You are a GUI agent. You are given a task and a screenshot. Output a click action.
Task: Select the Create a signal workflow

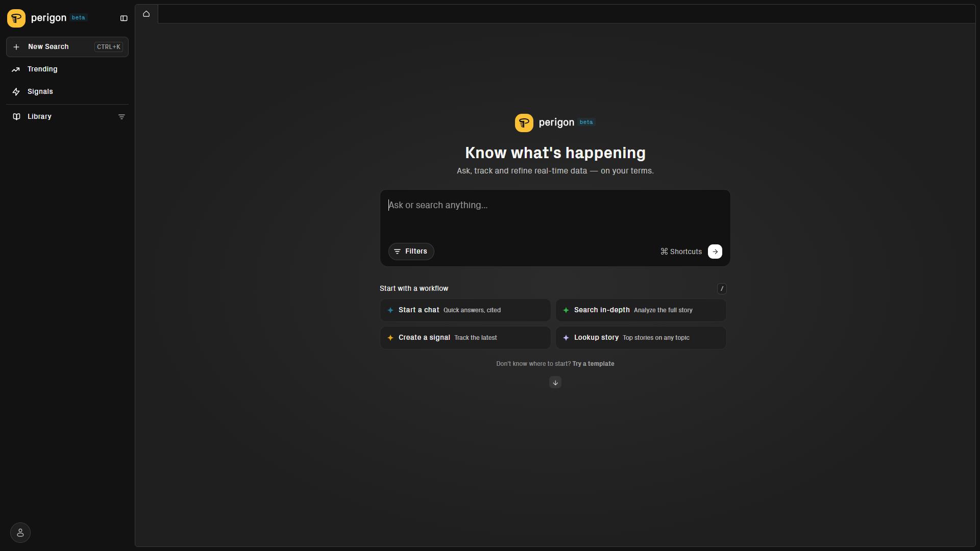point(465,338)
